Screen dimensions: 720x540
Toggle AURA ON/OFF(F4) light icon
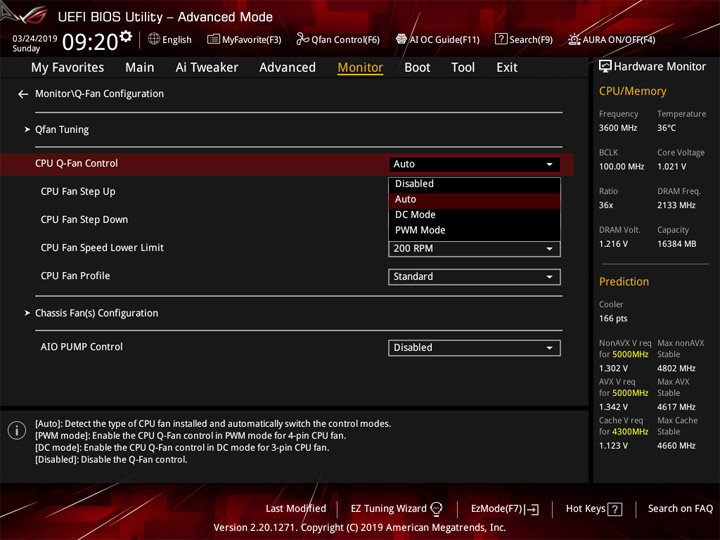point(574,39)
